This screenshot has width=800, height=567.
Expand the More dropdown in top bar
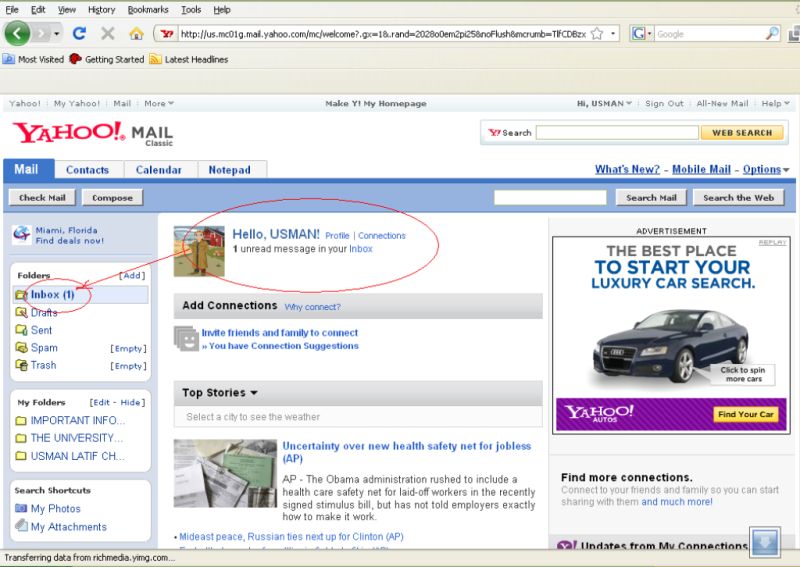point(158,103)
